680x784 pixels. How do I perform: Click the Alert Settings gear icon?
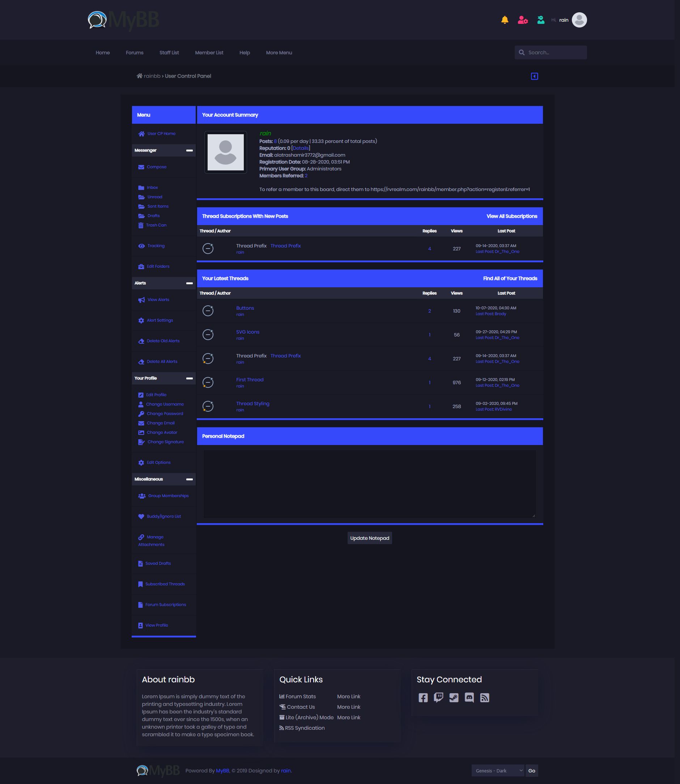(141, 320)
